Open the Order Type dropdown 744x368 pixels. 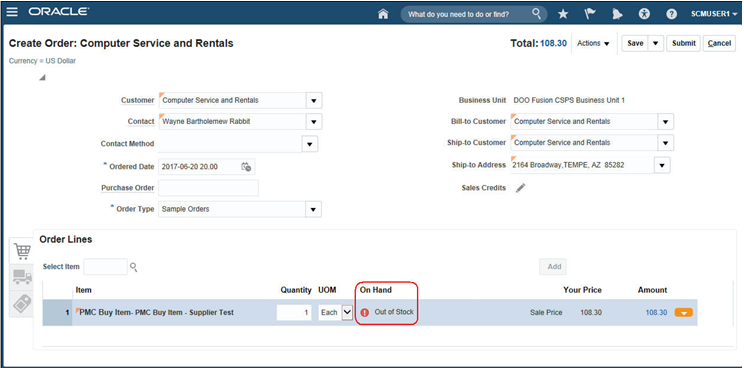pos(313,209)
